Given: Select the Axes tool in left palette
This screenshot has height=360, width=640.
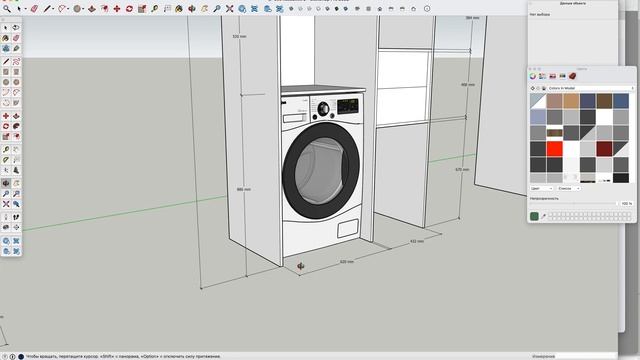Looking at the screenshot, I should point(6,170).
